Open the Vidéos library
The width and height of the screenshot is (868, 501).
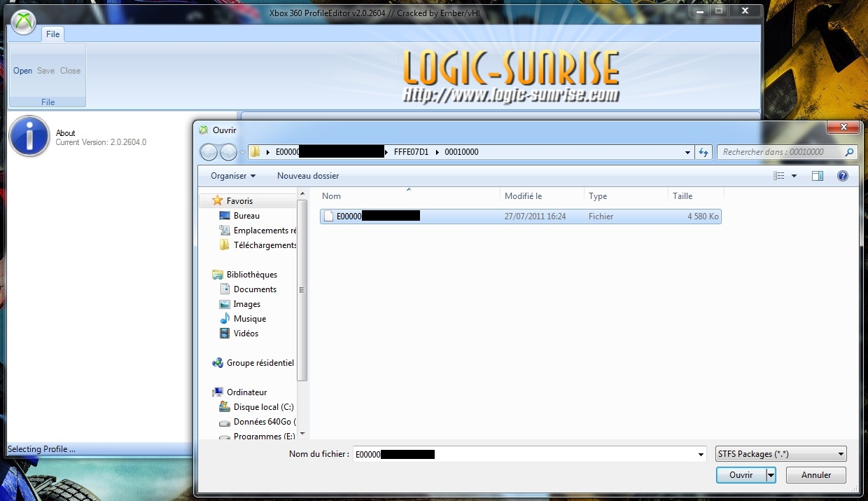point(246,334)
